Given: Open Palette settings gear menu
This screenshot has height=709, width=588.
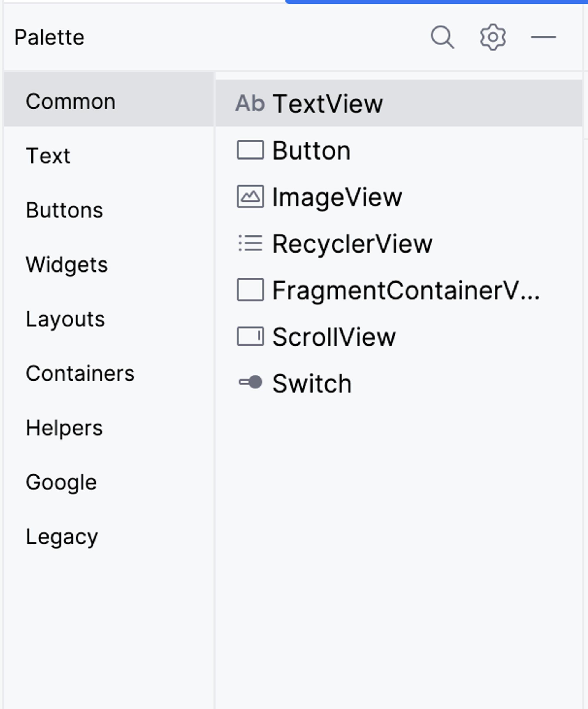Looking at the screenshot, I should (x=492, y=37).
